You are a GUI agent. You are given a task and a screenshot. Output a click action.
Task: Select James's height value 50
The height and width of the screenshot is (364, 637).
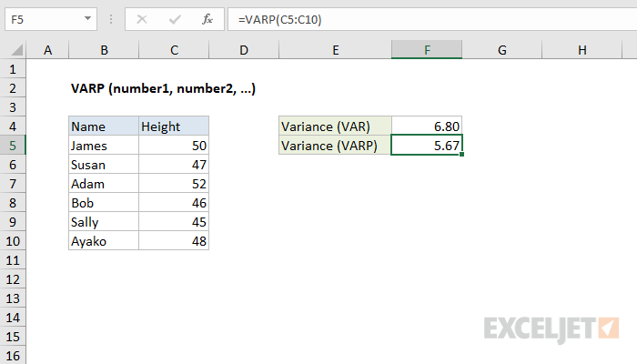pos(174,146)
